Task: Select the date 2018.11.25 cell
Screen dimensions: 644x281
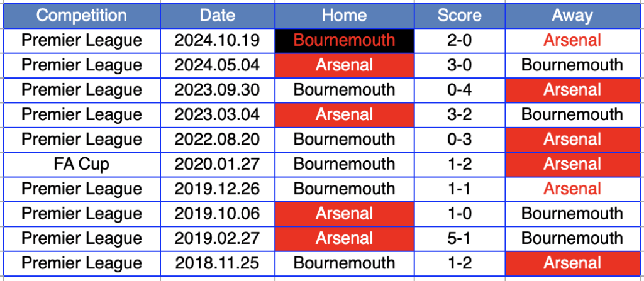Action: [217, 263]
